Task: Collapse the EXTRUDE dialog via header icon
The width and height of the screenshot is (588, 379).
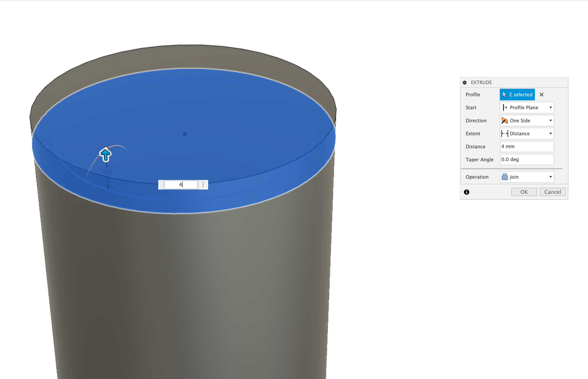Action: pos(465,82)
